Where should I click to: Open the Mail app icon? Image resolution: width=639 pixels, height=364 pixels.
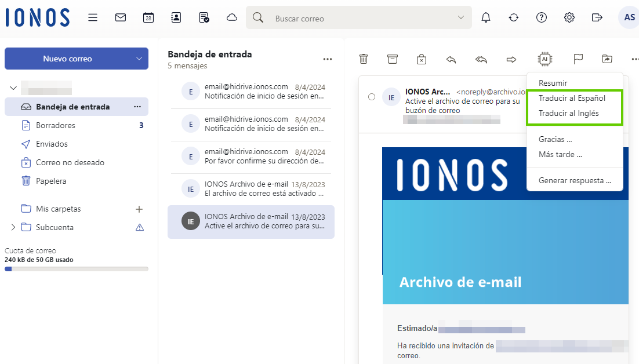121,17
